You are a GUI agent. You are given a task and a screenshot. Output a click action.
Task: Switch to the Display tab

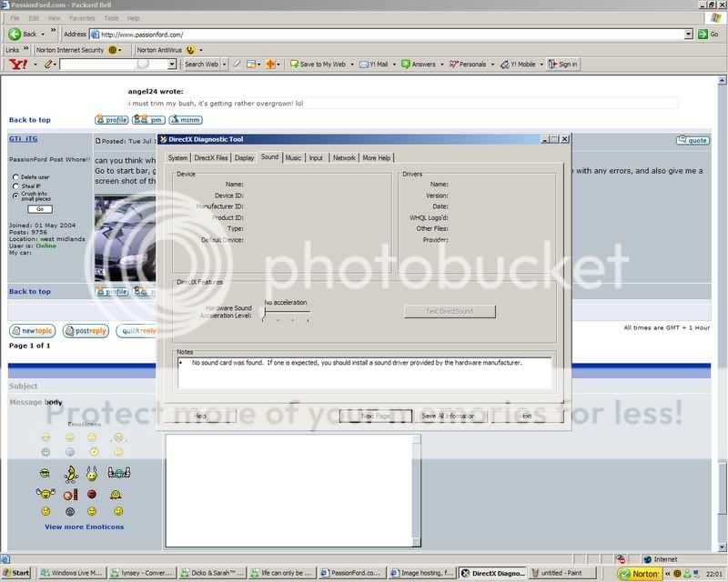(x=244, y=158)
